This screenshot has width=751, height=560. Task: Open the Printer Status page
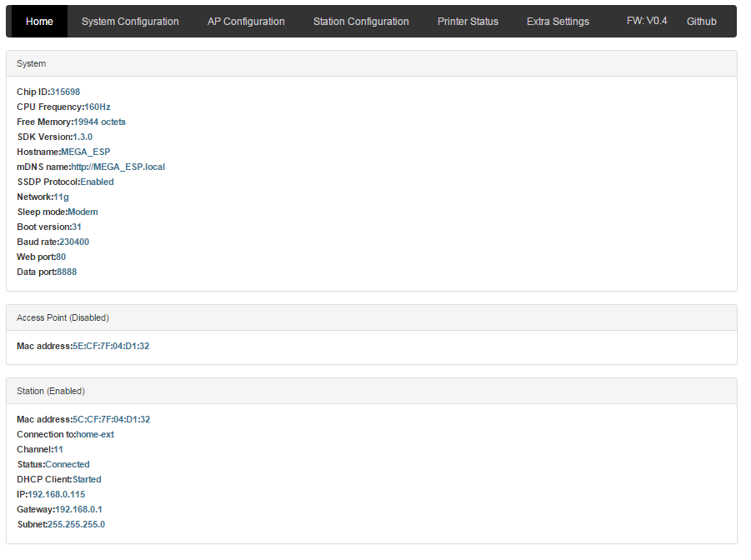pos(468,22)
